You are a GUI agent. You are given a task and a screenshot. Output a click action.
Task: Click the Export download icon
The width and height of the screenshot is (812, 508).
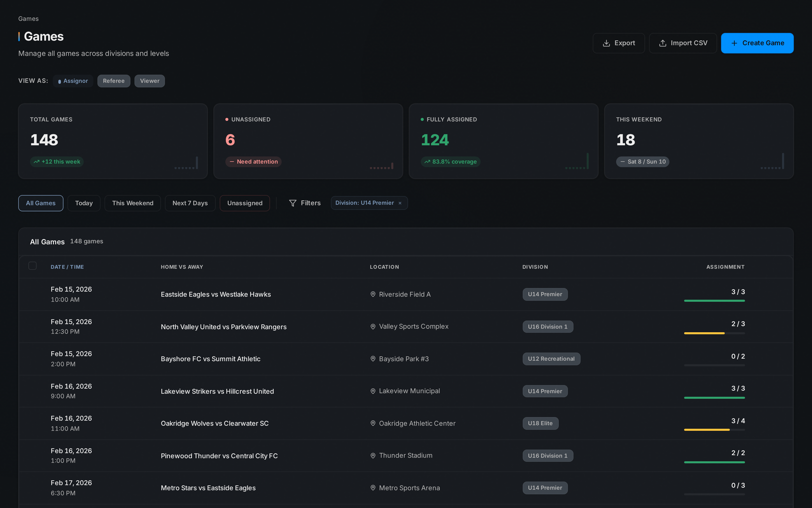pos(606,43)
